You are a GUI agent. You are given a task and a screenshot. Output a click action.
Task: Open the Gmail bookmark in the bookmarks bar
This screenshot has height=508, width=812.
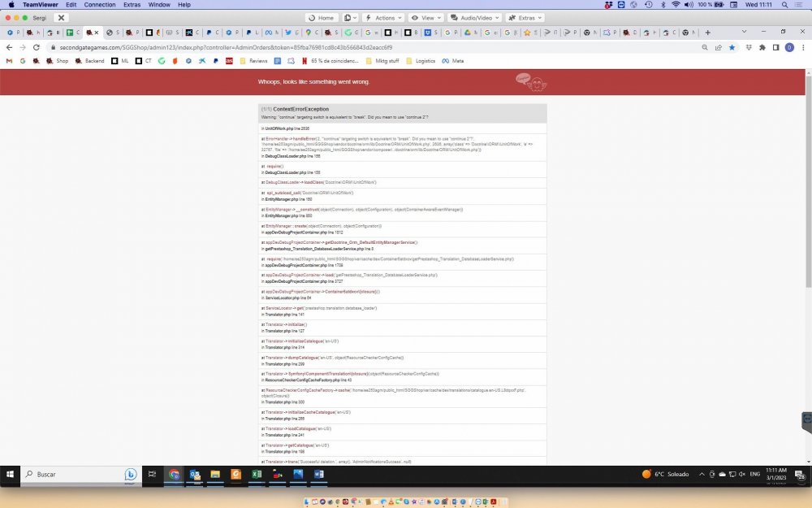click(8, 61)
